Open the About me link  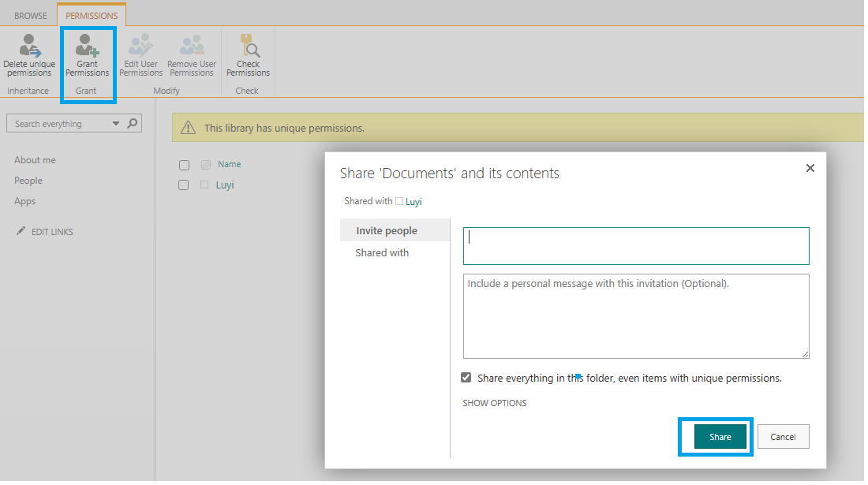pos(35,160)
